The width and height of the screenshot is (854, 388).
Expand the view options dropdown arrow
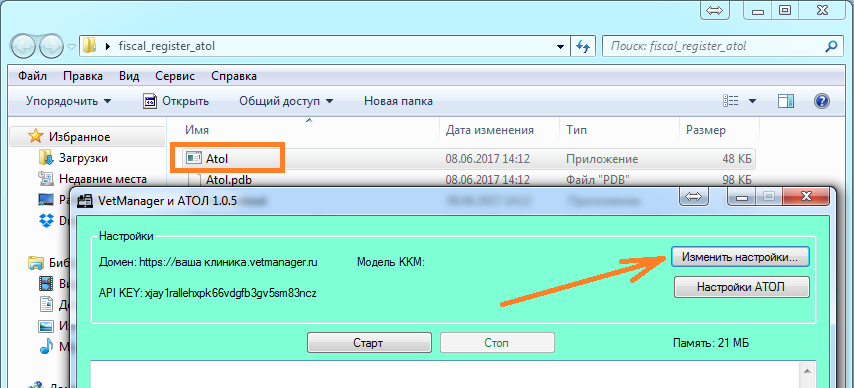(753, 101)
